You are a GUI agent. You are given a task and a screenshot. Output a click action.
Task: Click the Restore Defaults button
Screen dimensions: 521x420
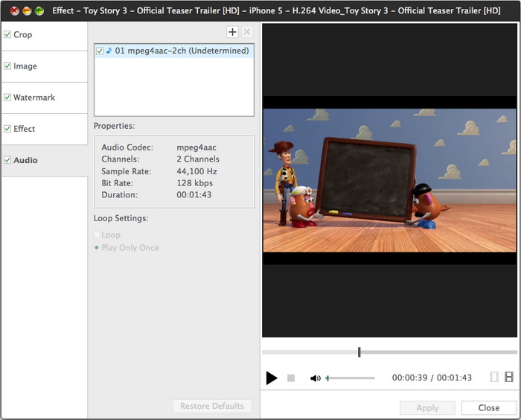coord(212,406)
